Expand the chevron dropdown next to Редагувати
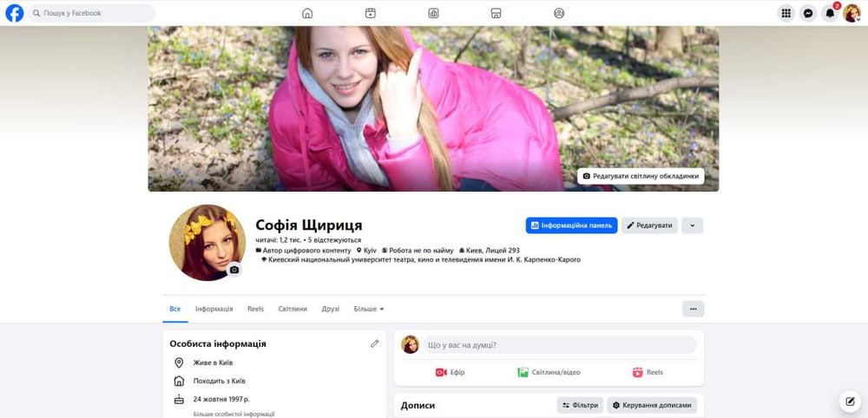The image size is (868, 418). pyautogui.click(x=693, y=225)
